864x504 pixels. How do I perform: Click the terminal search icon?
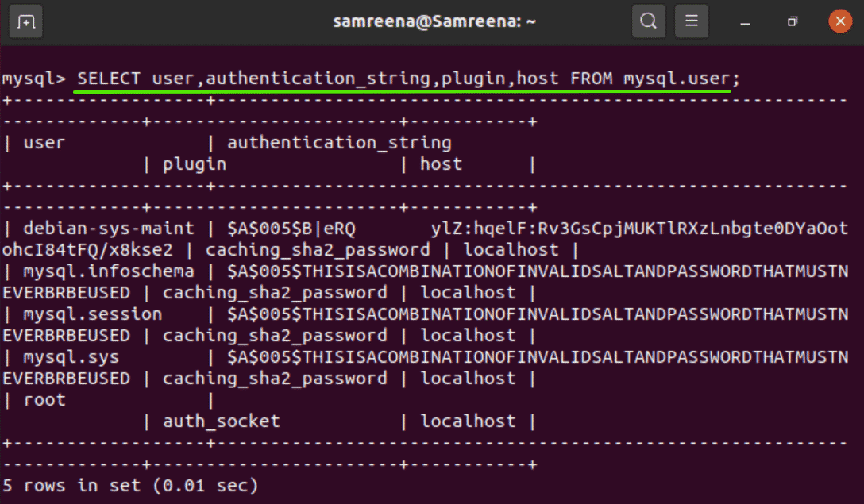(x=649, y=21)
